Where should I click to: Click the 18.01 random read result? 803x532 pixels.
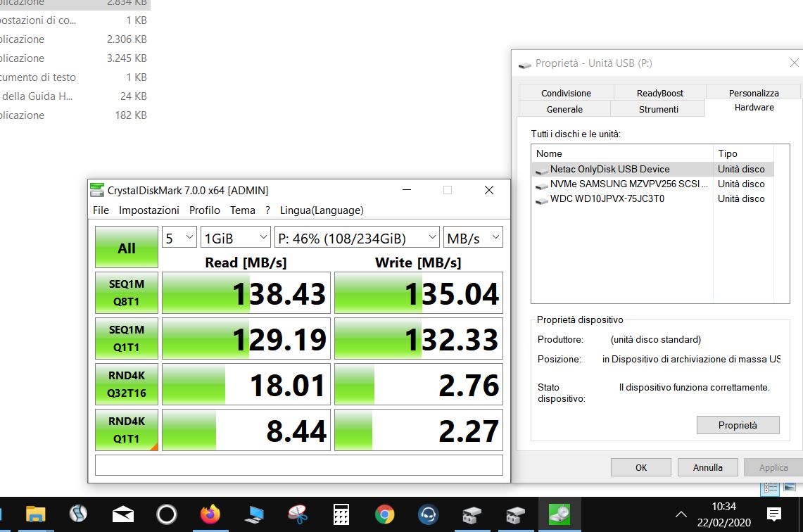[246, 384]
